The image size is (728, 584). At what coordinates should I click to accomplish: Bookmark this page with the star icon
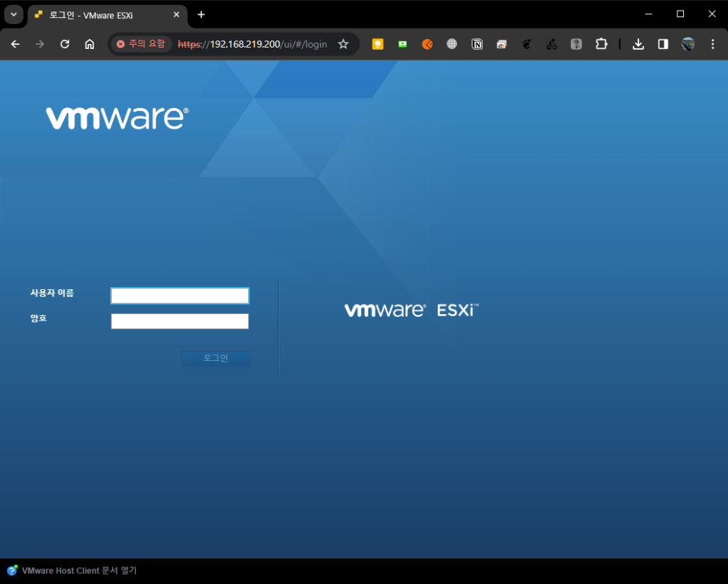(343, 44)
